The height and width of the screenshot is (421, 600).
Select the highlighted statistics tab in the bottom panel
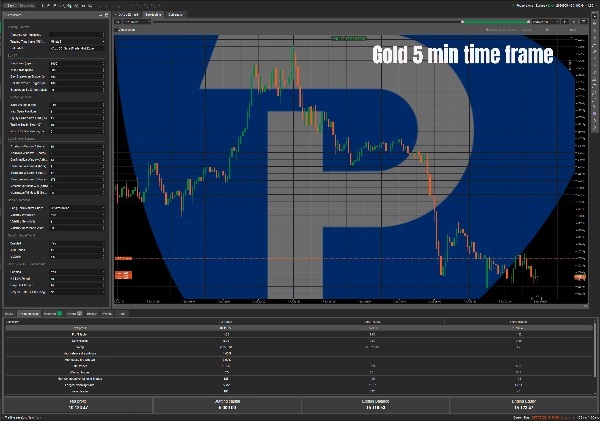(x=29, y=313)
